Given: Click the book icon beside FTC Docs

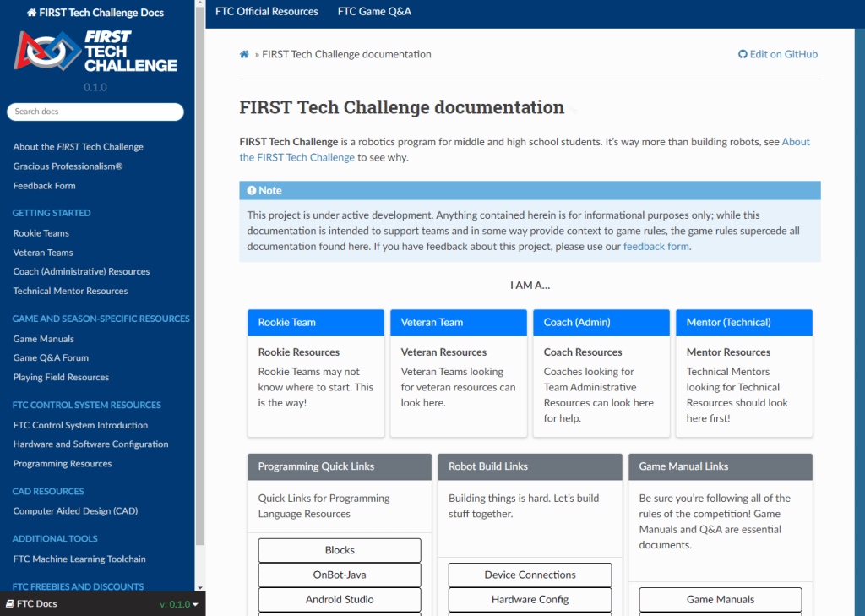Looking at the screenshot, I should (x=9, y=604).
